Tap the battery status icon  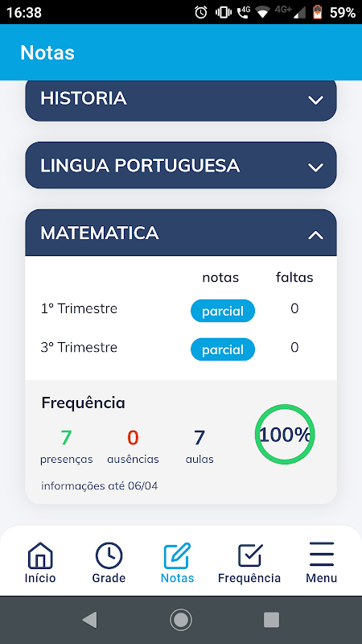[x=318, y=12]
